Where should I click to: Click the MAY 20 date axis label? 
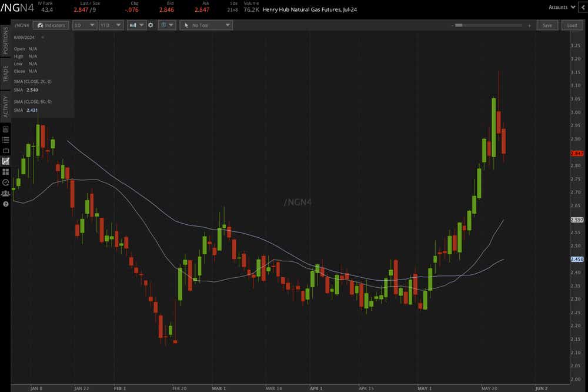(x=489, y=388)
